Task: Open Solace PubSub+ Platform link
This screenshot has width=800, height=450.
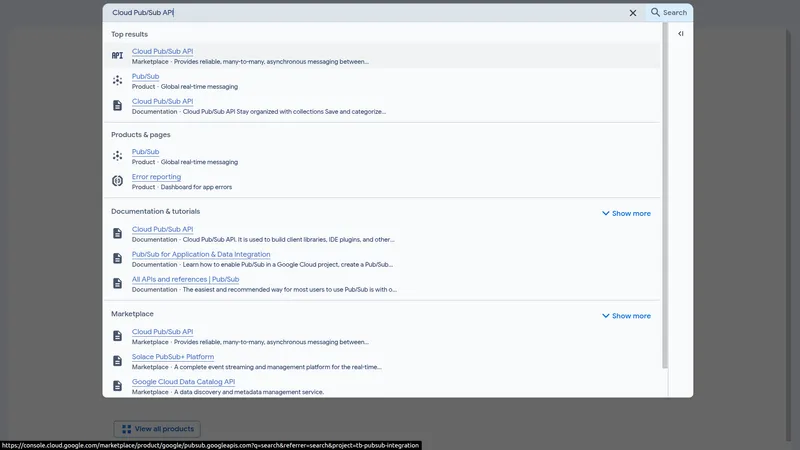Action: coord(173,357)
